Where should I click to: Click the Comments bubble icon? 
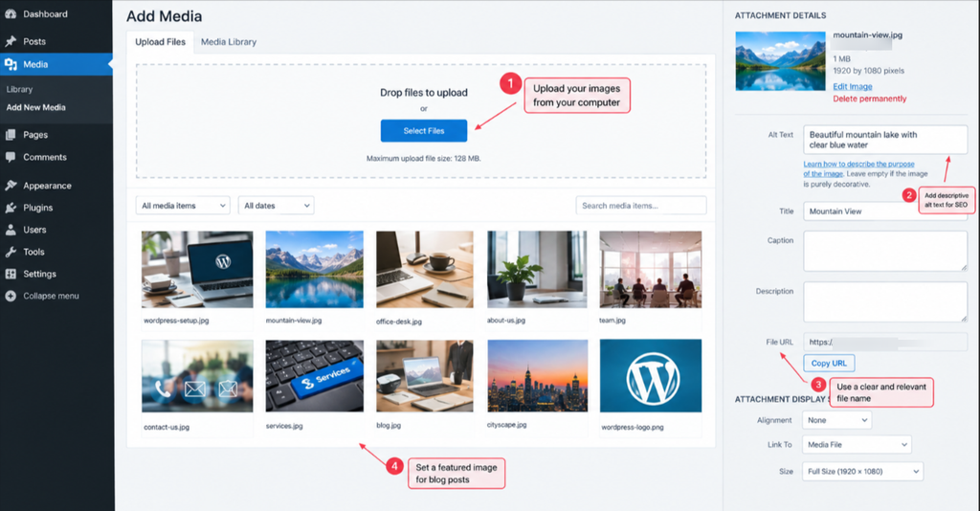click(x=11, y=158)
